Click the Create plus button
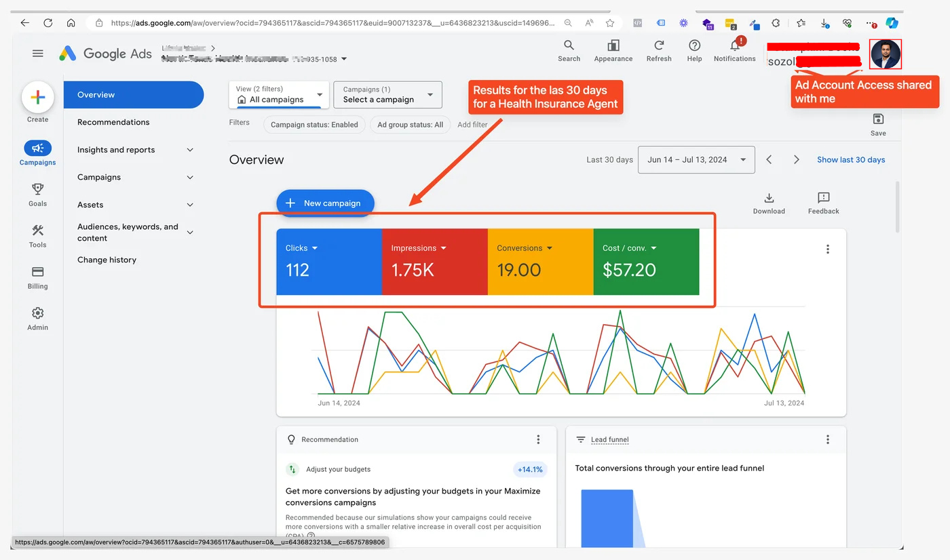Screen dimensions: 950x560 click(38, 98)
